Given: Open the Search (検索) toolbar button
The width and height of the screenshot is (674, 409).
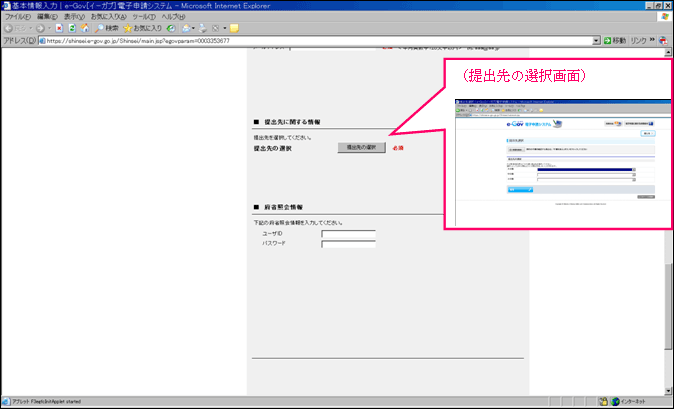Looking at the screenshot, I should point(105,28).
